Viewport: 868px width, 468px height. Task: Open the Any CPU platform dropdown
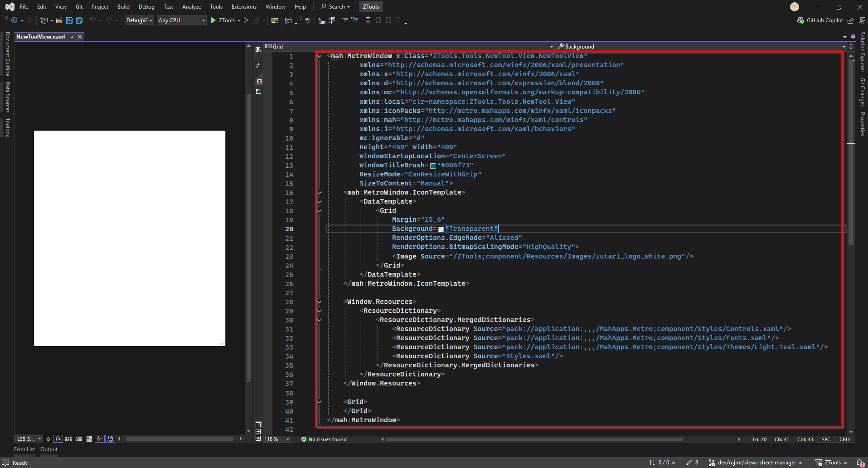(x=181, y=20)
